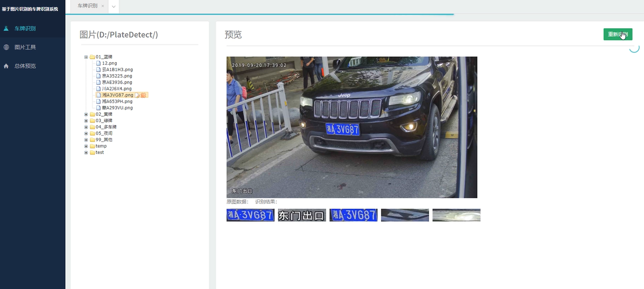Select 京AE3936.png in the file tree
This screenshot has width=644, height=289.
pos(117,82)
